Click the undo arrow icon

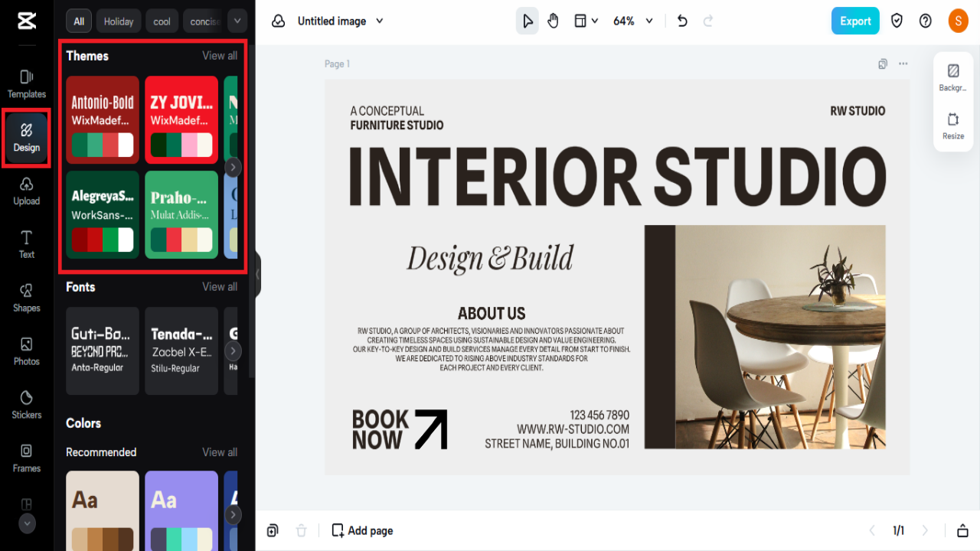click(x=682, y=21)
